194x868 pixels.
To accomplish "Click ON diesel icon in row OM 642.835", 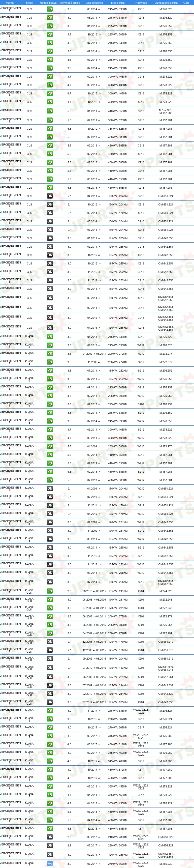I will (50, 702).
